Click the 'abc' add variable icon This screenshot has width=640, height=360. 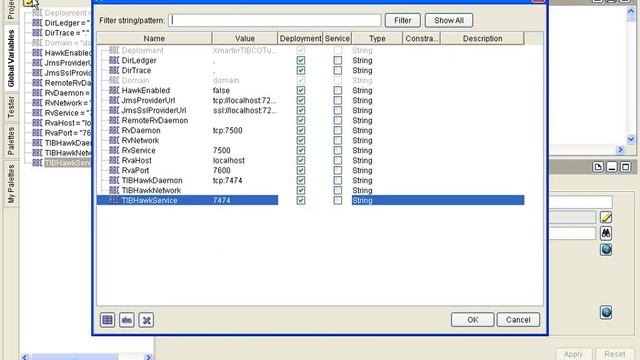coord(127,320)
